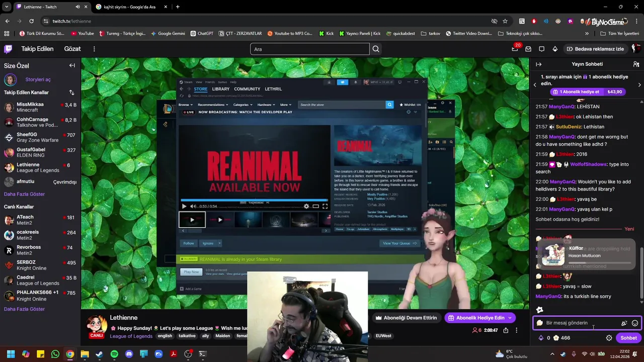Image resolution: width=644 pixels, height=362 pixels.
Task: Open WhatsApp from the taskbar
Action: (x=55, y=354)
